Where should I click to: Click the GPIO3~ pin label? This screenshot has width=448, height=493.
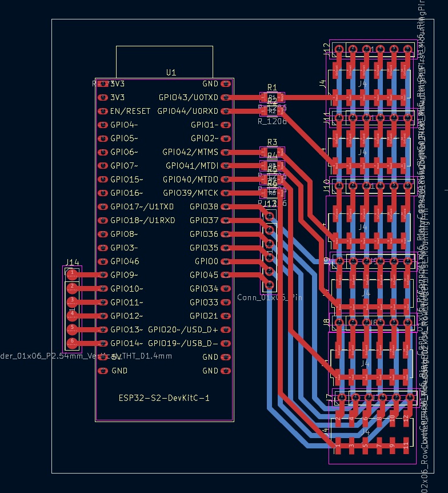[x=124, y=248]
